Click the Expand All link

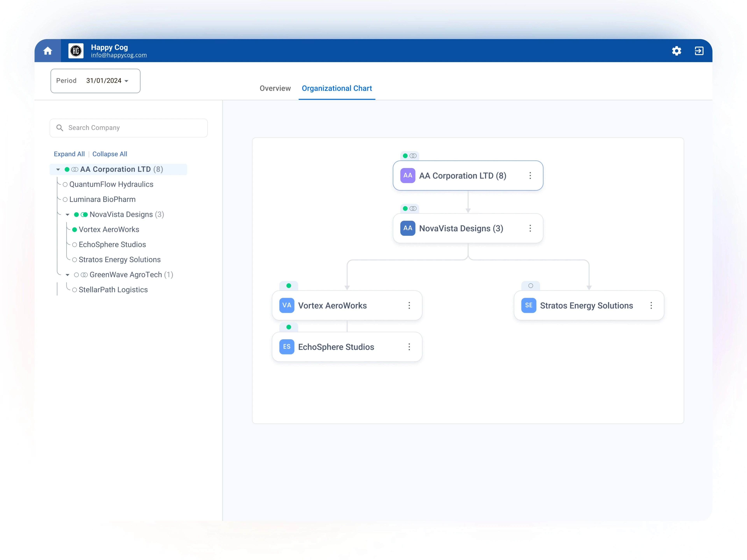pos(69,154)
